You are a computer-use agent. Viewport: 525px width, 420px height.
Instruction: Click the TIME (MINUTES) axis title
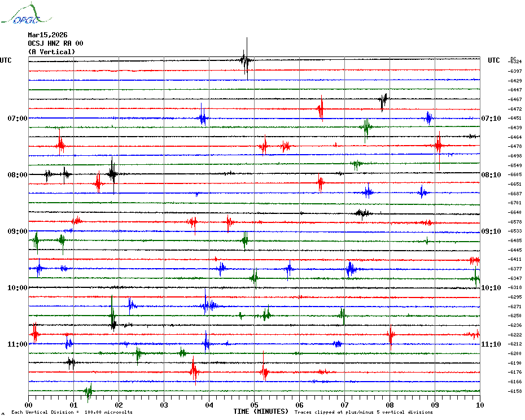pyautogui.click(x=261, y=412)
